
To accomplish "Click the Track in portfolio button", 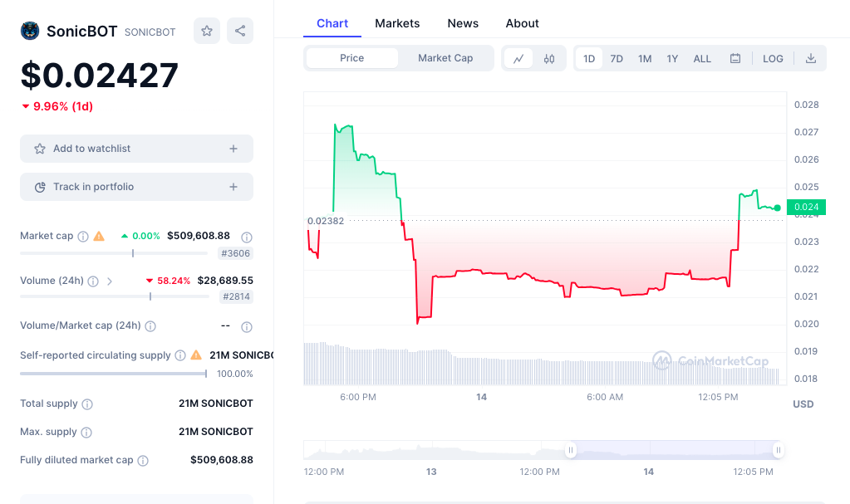I will 136,187.
